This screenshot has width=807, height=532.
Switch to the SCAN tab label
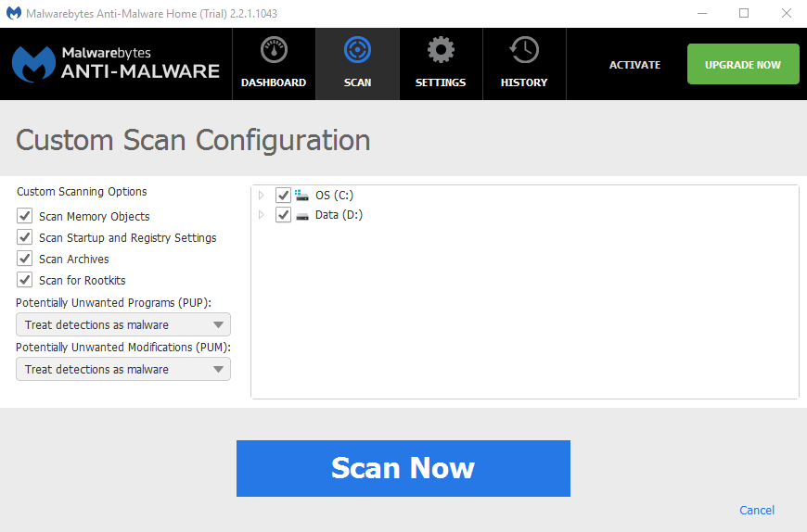(358, 82)
